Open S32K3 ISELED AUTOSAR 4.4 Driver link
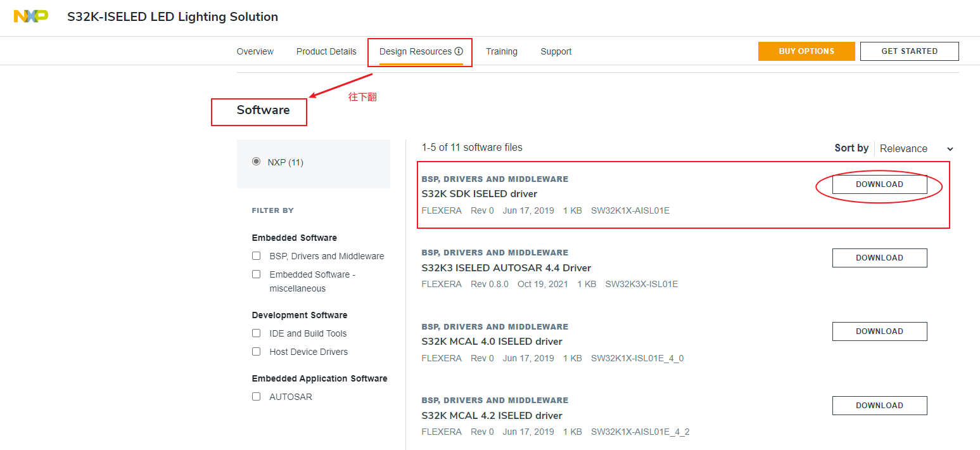980x450 pixels. coord(506,268)
